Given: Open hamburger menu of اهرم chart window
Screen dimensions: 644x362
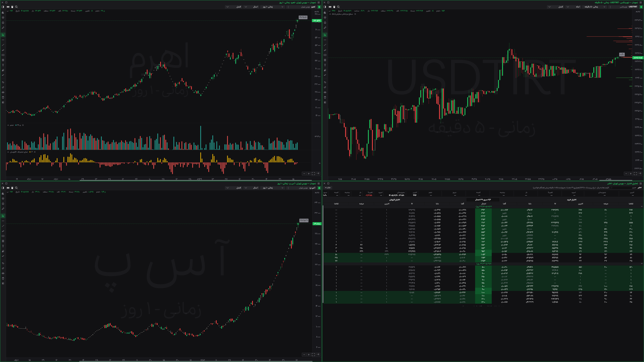Looking at the screenshot, I should 318,2.
